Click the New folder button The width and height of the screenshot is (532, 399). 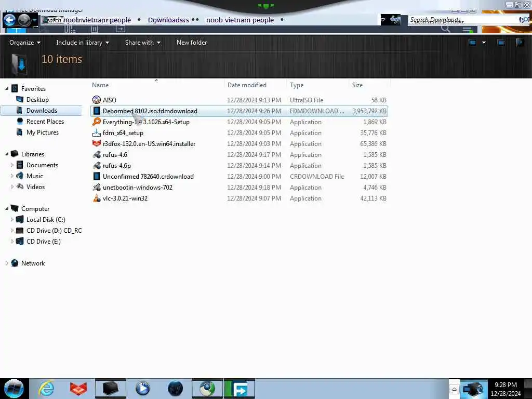tap(192, 43)
